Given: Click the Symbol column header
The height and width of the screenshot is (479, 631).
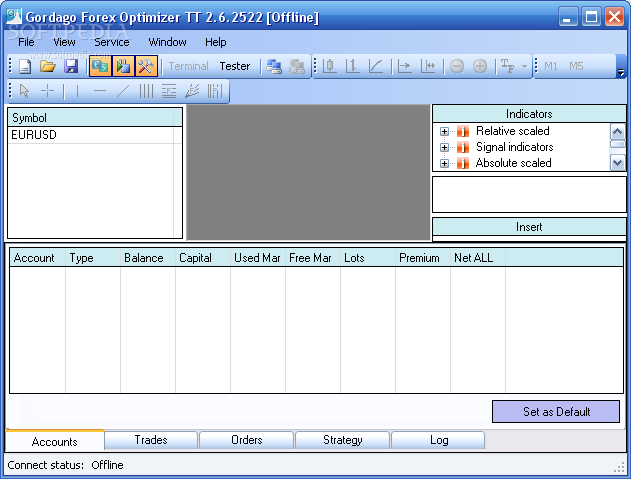Looking at the screenshot, I should click(x=91, y=118).
